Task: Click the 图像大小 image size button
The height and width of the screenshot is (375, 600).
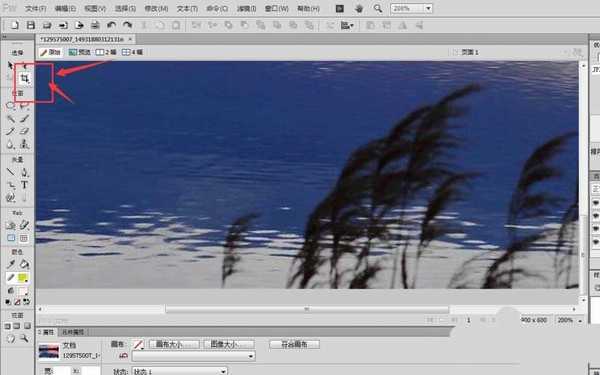Action: tap(229, 344)
